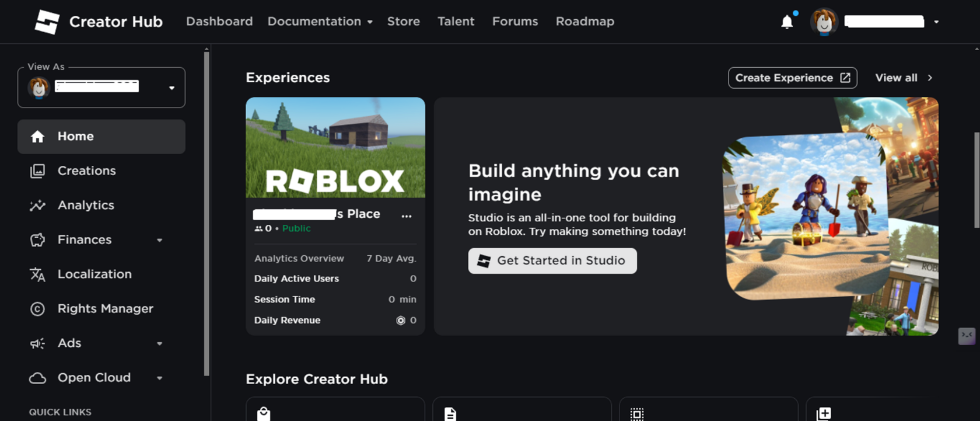Click the Session Time row

335,300
